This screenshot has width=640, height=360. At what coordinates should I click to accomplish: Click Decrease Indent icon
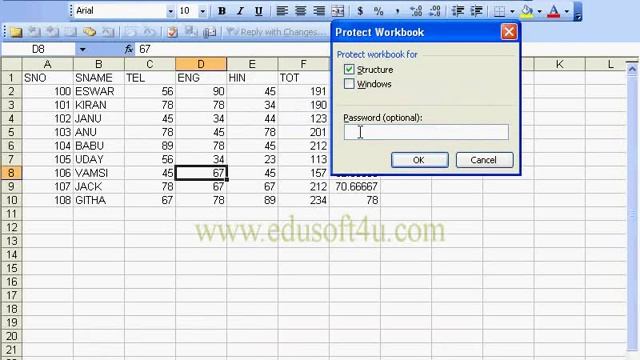click(458, 11)
